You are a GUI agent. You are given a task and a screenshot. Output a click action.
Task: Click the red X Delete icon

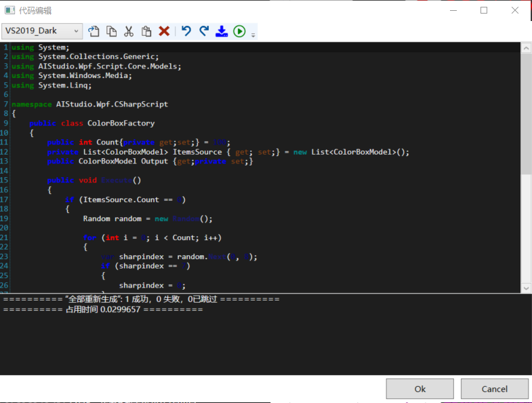tap(164, 31)
